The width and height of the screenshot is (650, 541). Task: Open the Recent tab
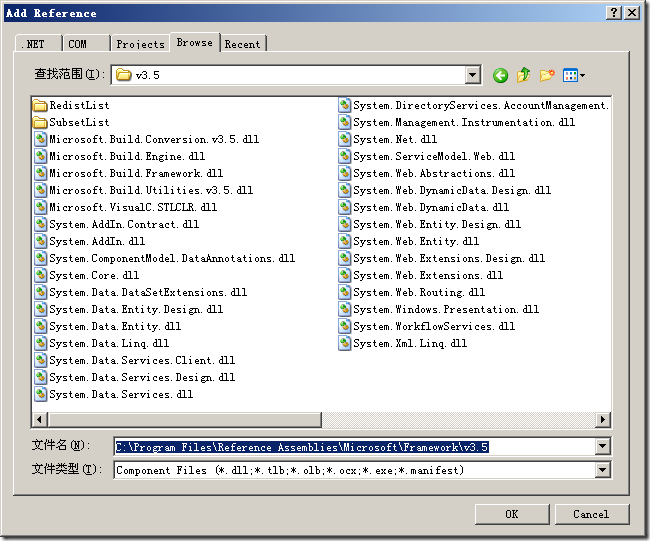click(x=243, y=44)
